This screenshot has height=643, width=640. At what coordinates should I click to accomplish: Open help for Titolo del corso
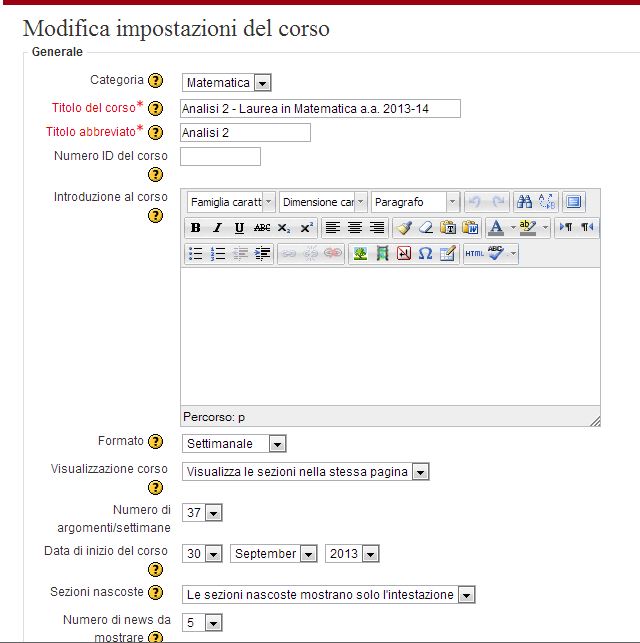[155, 109]
